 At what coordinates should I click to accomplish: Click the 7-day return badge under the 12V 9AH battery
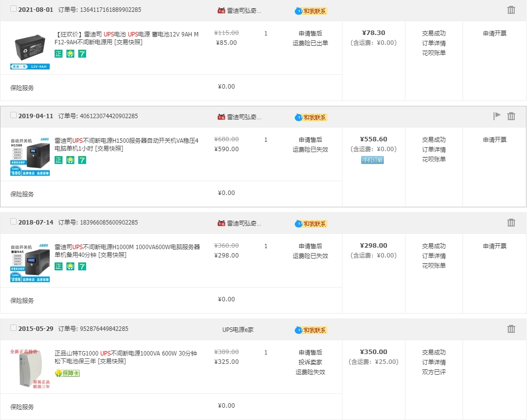pos(82,54)
